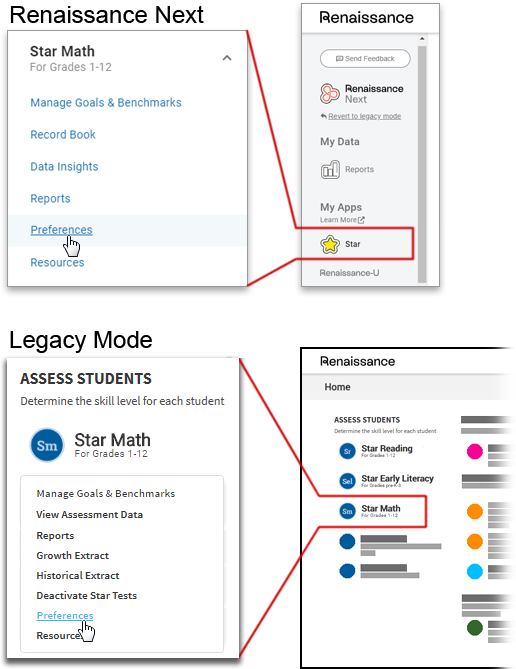This screenshot has width=516, height=669.
Task: Open the Home tab
Action: coord(337,387)
